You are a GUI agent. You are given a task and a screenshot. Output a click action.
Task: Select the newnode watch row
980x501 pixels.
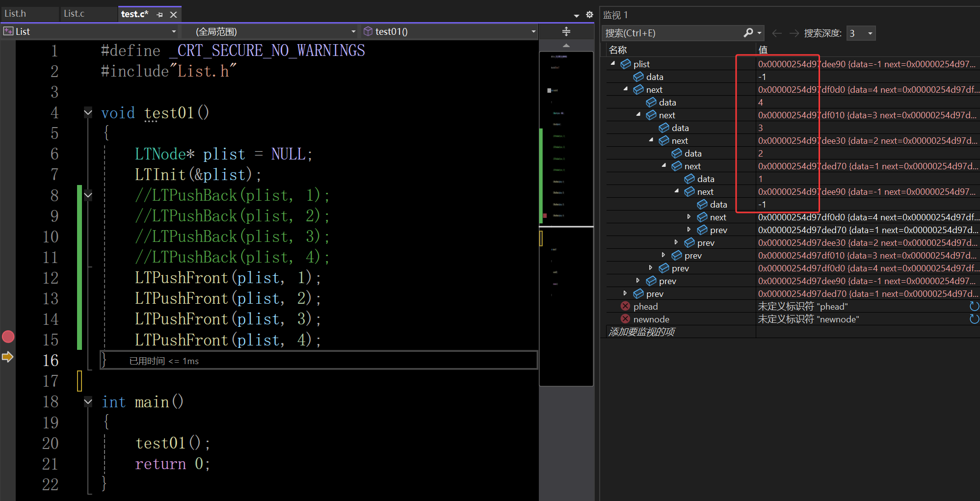[793, 319]
